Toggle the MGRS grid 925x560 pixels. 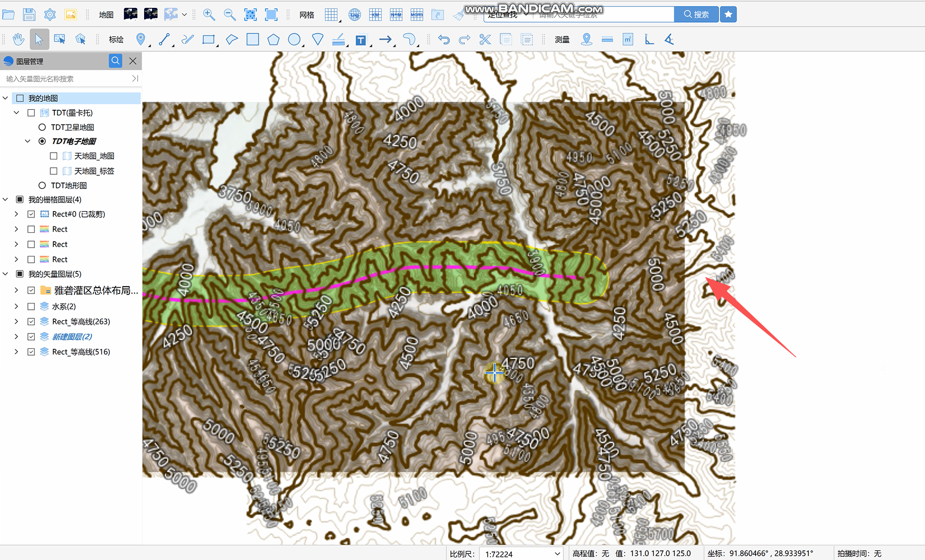(417, 14)
